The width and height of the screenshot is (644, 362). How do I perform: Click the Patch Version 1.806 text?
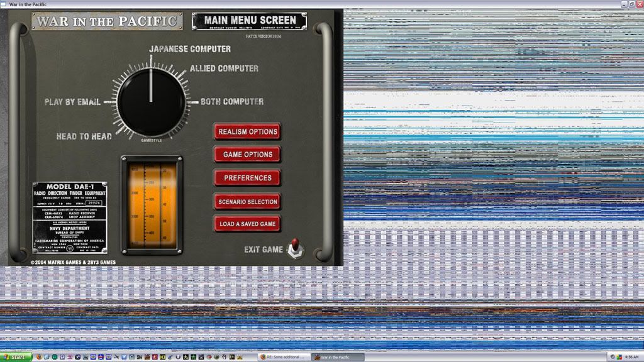pyautogui.click(x=264, y=36)
